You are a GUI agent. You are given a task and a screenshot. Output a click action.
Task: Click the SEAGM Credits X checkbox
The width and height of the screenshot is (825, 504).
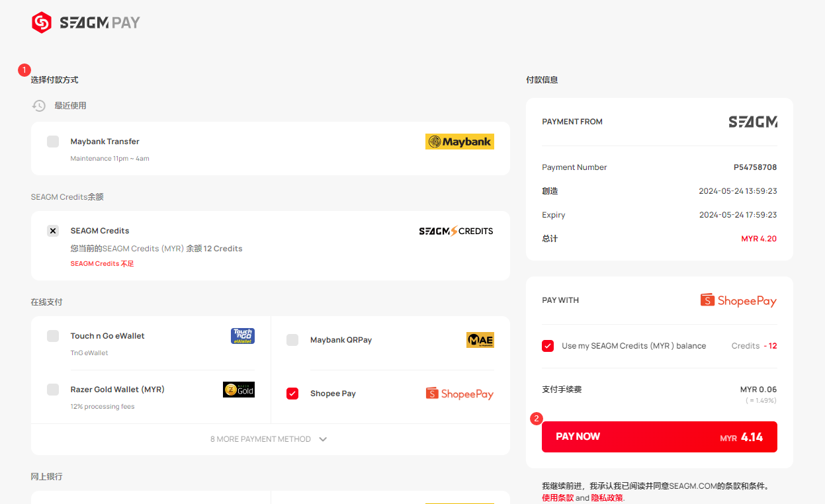pos(53,231)
